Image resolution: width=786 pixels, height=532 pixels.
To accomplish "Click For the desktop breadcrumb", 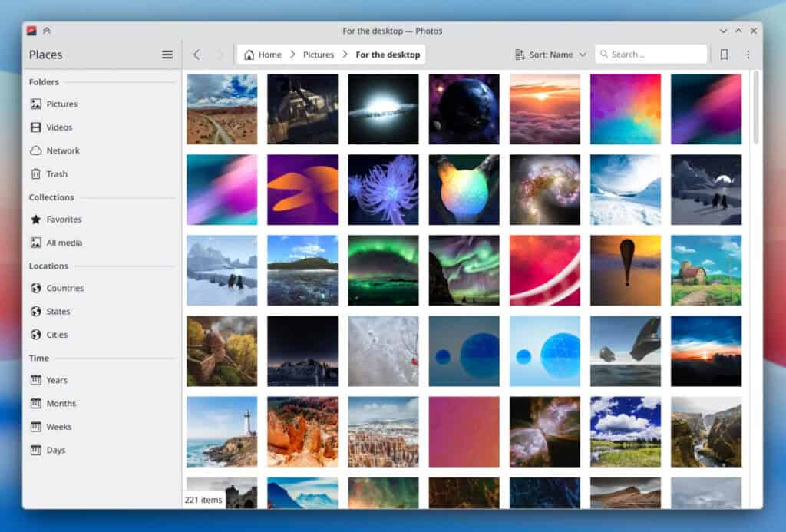I will [x=388, y=55].
